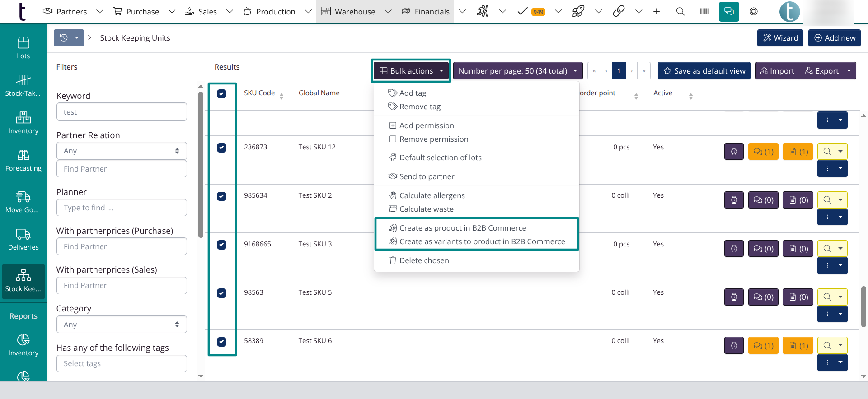Select Create as product in B2B Commerce
868x399 pixels.
458,228
